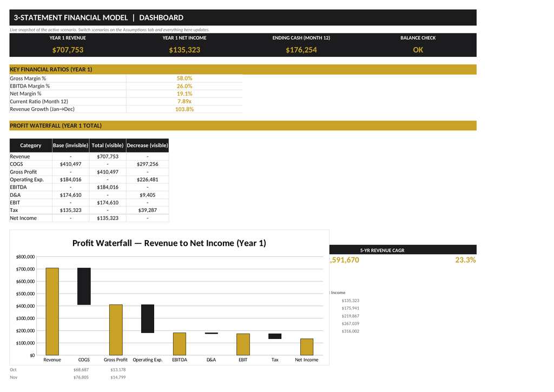The height and width of the screenshot is (392, 554).
Task: Select the 58.0% gross margin value
Action: point(184,78)
